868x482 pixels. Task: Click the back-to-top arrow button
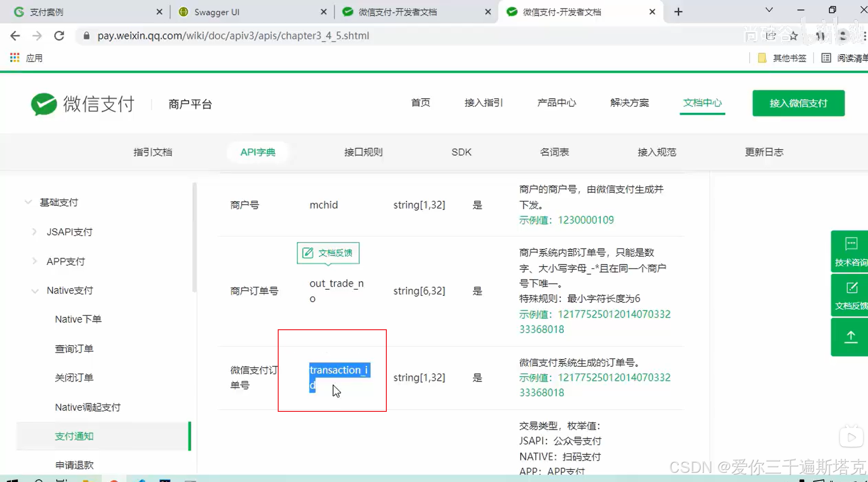pyautogui.click(x=850, y=337)
